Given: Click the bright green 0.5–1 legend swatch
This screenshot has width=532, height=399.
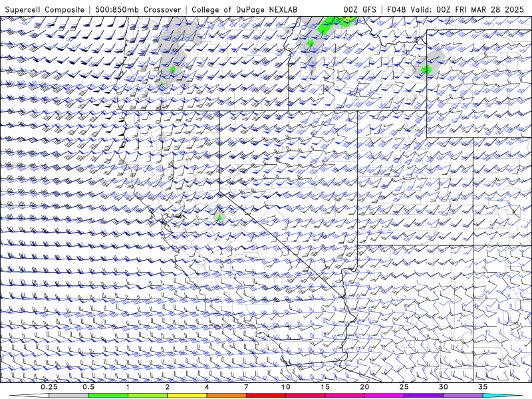Looking at the screenshot, I should coord(108,396).
